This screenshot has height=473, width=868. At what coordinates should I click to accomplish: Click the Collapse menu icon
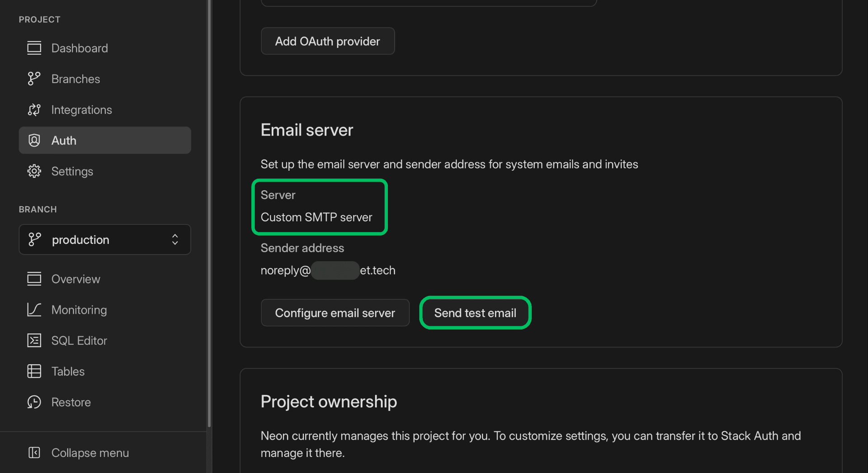(x=34, y=452)
